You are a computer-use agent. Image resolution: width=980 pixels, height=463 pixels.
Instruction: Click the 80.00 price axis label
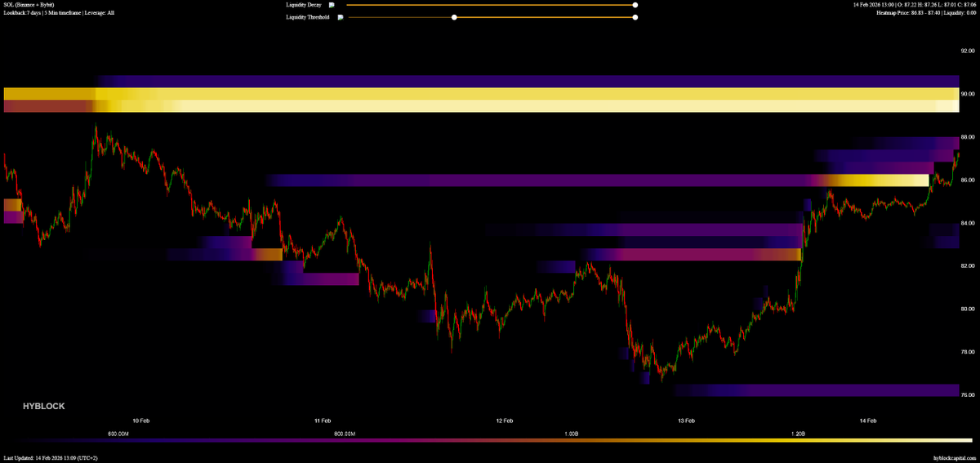(x=969, y=309)
